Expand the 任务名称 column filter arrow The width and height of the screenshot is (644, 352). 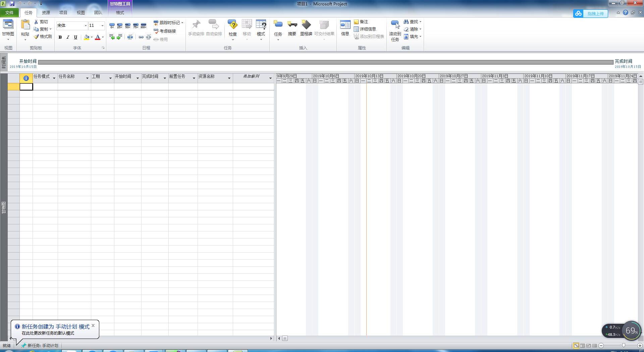87,78
